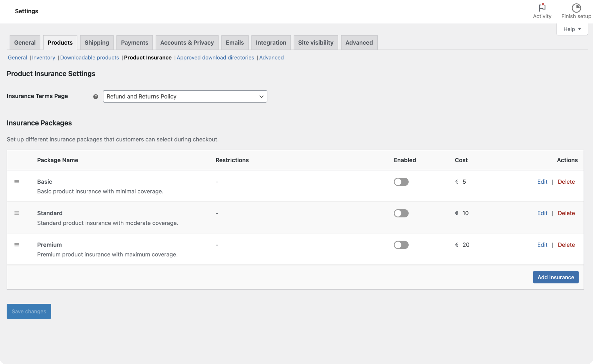
Task: Click the help icon beside Insurance Terms Page
Action: (x=95, y=96)
